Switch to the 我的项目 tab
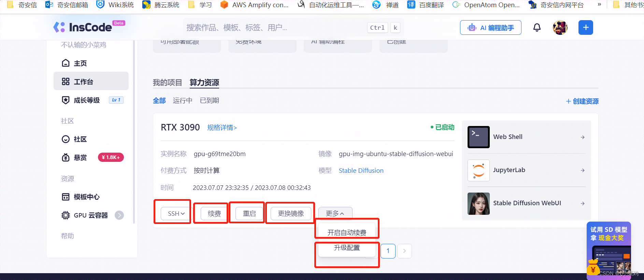The image size is (644, 280). (x=168, y=82)
